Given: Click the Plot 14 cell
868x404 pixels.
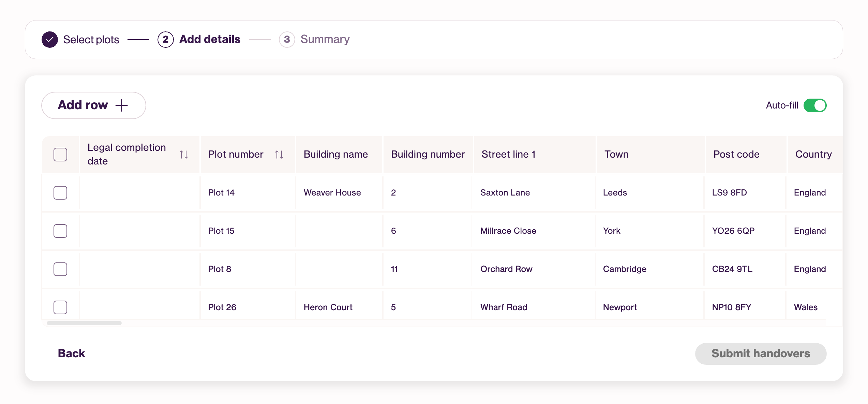Looking at the screenshot, I should tap(248, 193).
